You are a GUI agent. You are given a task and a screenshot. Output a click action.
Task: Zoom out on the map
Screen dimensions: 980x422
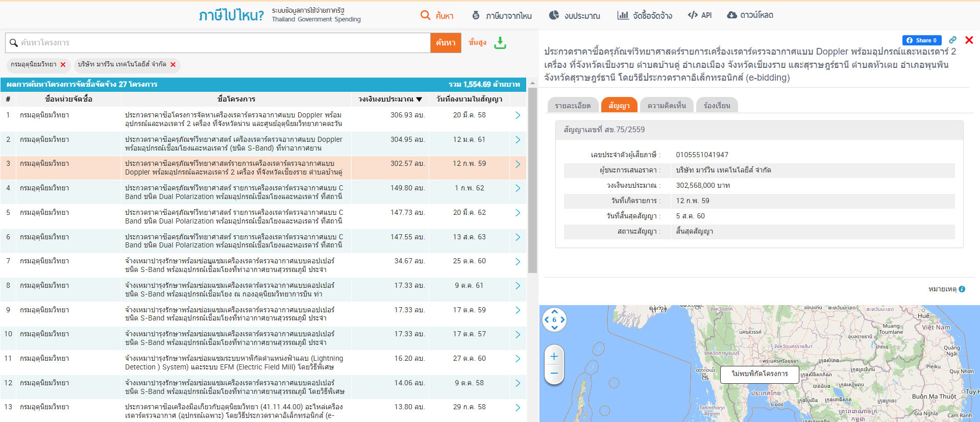[x=554, y=374]
